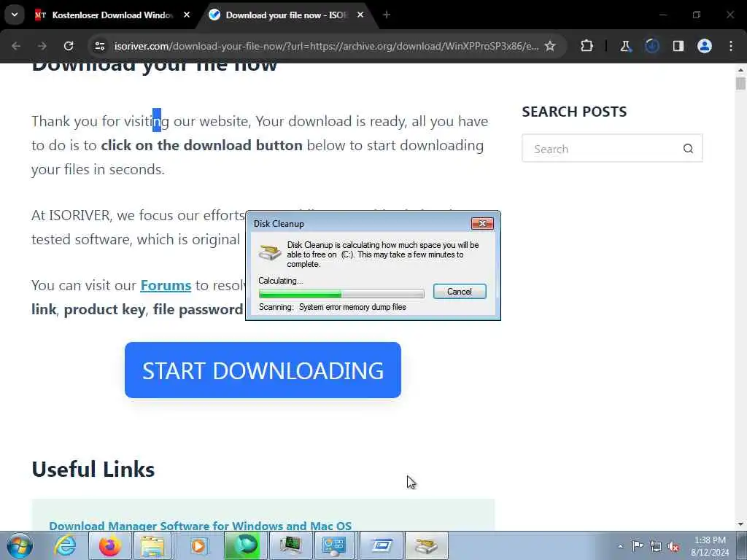
Task: Click the Disk Cleanup drive icon
Action: click(270, 252)
